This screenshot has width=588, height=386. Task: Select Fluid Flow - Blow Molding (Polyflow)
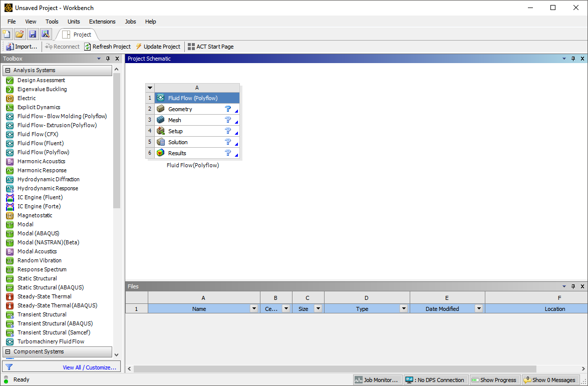tap(62, 116)
